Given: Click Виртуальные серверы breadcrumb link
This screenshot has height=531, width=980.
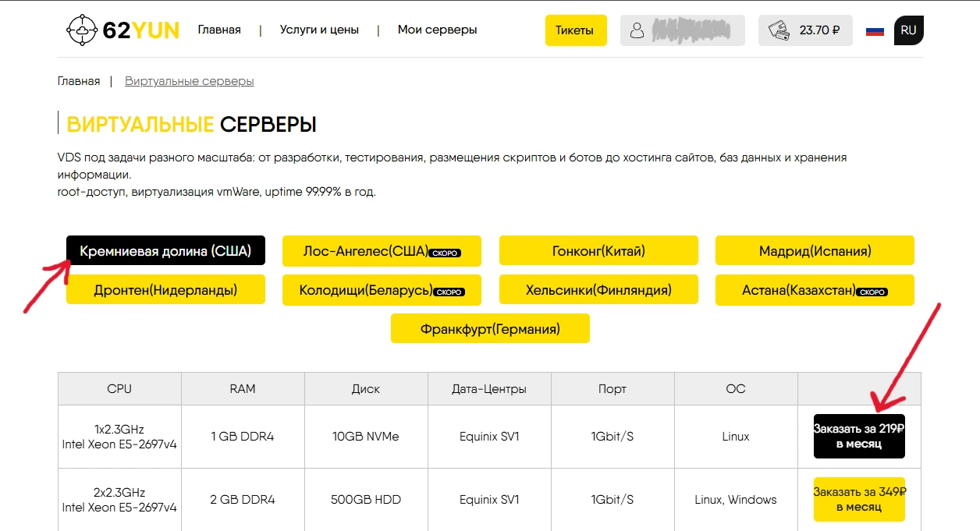Looking at the screenshot, I should (x=189, y=81).
